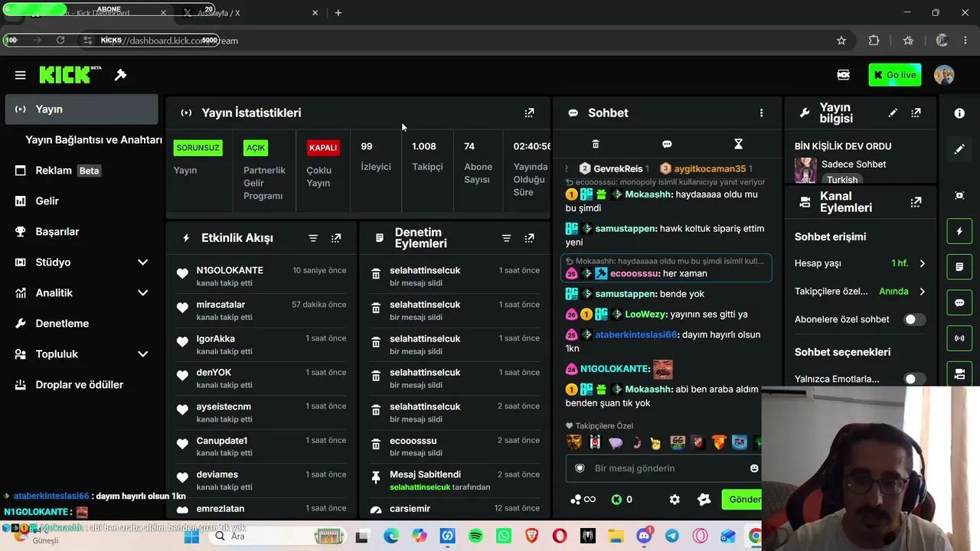Click the lightning bolt icon in the right sidebar
Screen dimensions: 980x551
959,231
